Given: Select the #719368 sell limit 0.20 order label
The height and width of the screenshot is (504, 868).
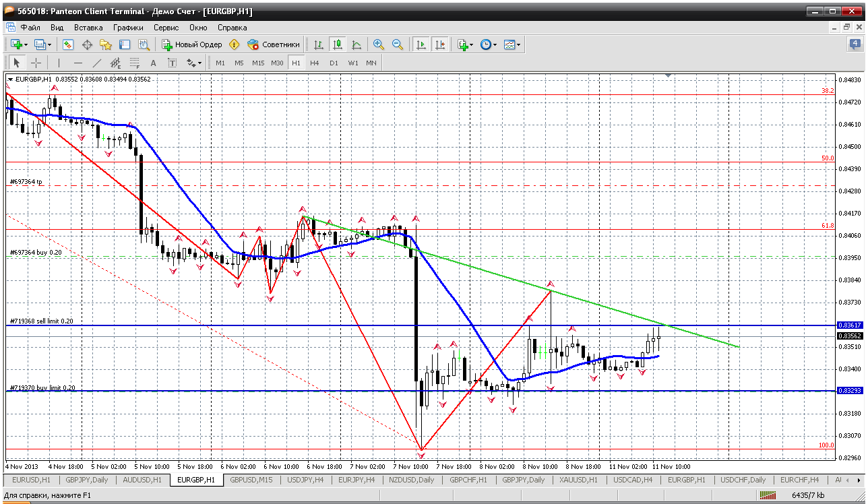Looking at the screenshot, I should (x=42, y=321).
